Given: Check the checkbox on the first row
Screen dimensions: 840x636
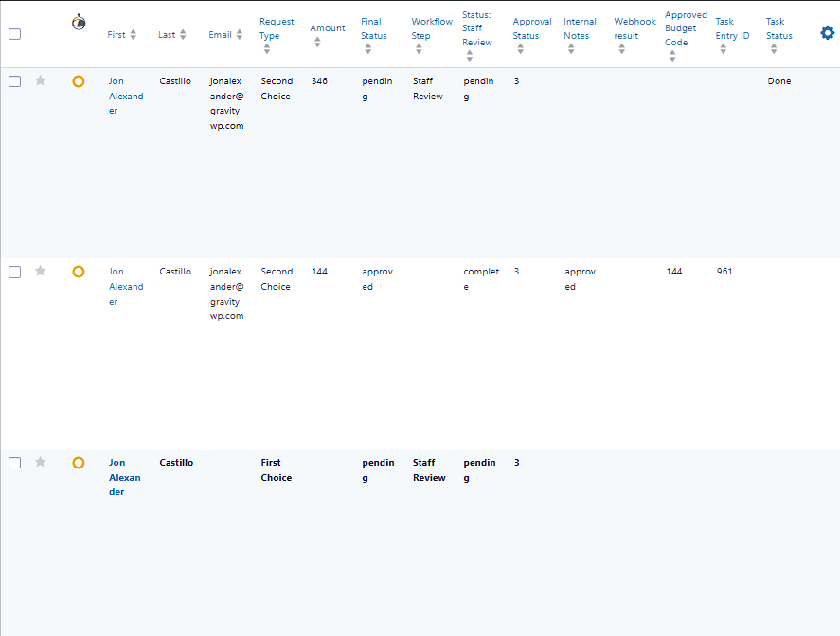Looking at the screenshot, I should point(14,81).
